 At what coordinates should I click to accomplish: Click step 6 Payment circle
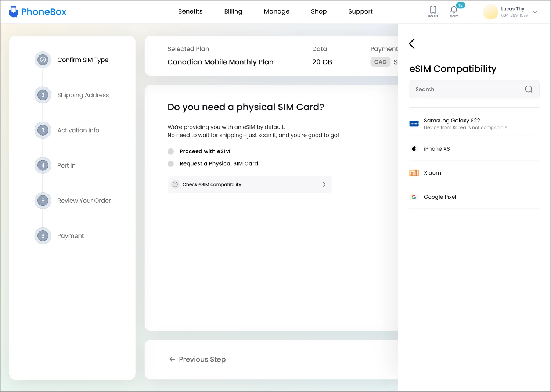click(x=43, y=236)
